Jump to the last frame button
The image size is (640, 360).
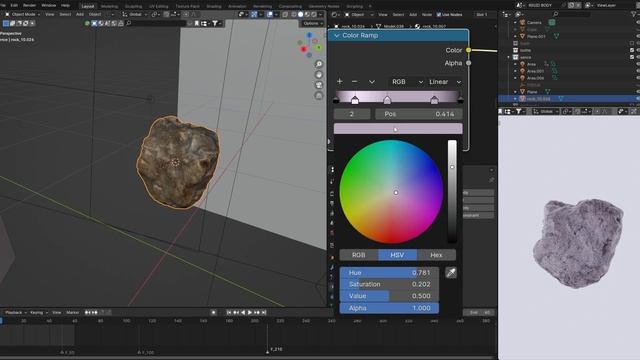coord(264,312)
